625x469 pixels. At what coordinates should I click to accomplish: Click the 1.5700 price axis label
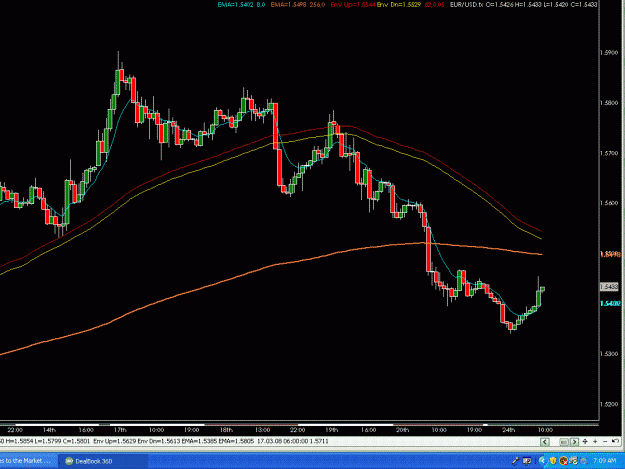[609, 153]
